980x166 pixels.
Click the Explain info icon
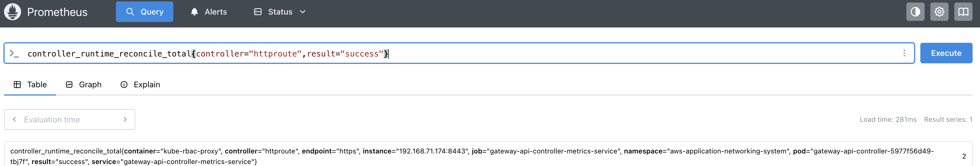124,84
